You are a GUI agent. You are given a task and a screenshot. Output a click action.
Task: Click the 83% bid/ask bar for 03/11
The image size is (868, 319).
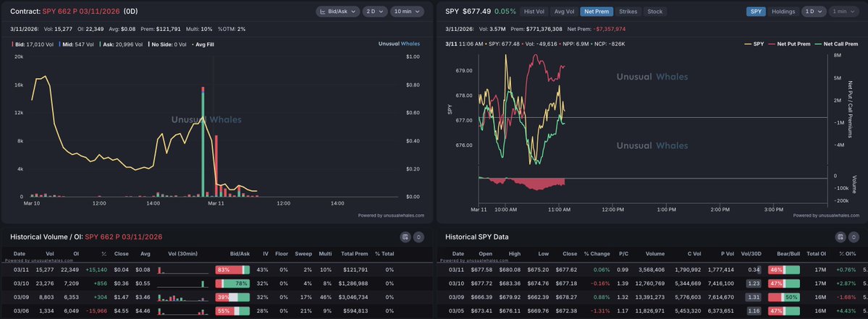point(232,270)
